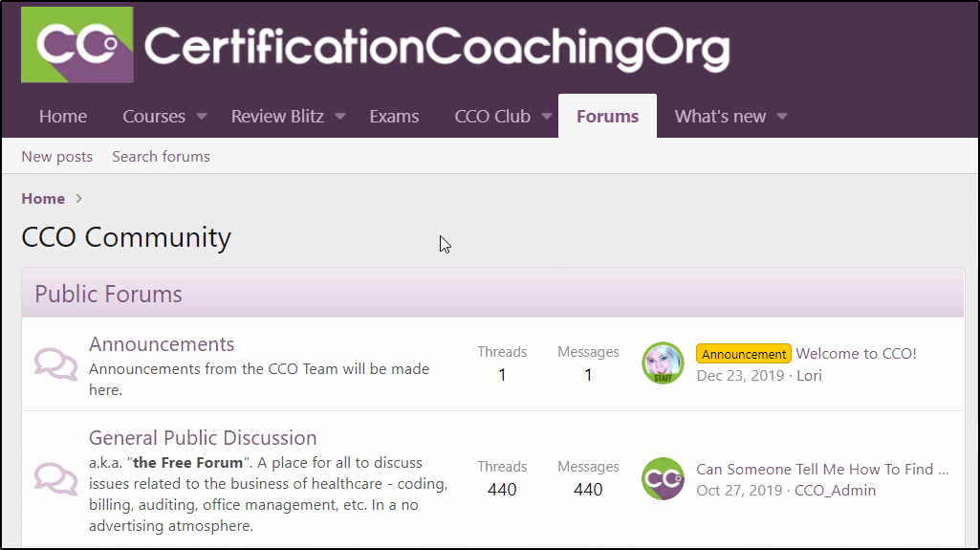Open the General Public Discussion forum

[x=203, y=438]
